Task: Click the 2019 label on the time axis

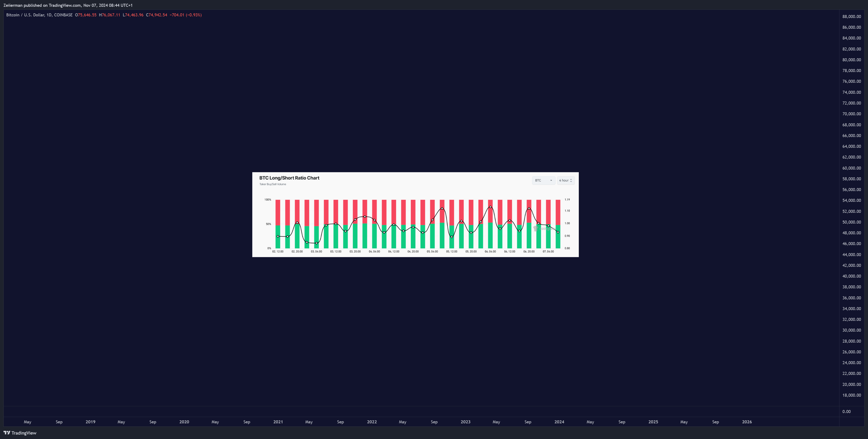Action: point(90,422)
